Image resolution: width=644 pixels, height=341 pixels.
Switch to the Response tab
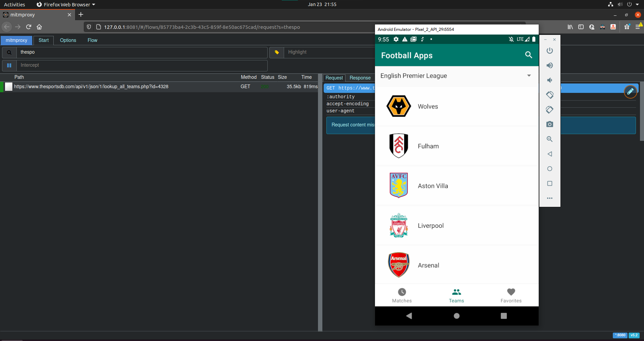[360, 78]
